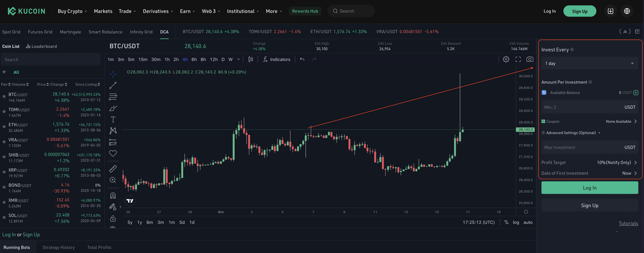Open the Strategy History tab
Viewport: 644px width, 253px height.
coord(59,247)
